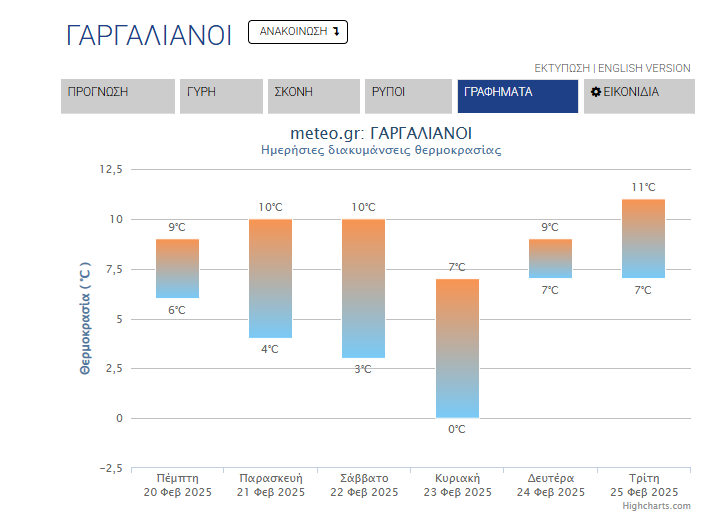Click the 7°C label below Δευτέρα bar
This screenshot has height=526, width=712.
point(550,290)
